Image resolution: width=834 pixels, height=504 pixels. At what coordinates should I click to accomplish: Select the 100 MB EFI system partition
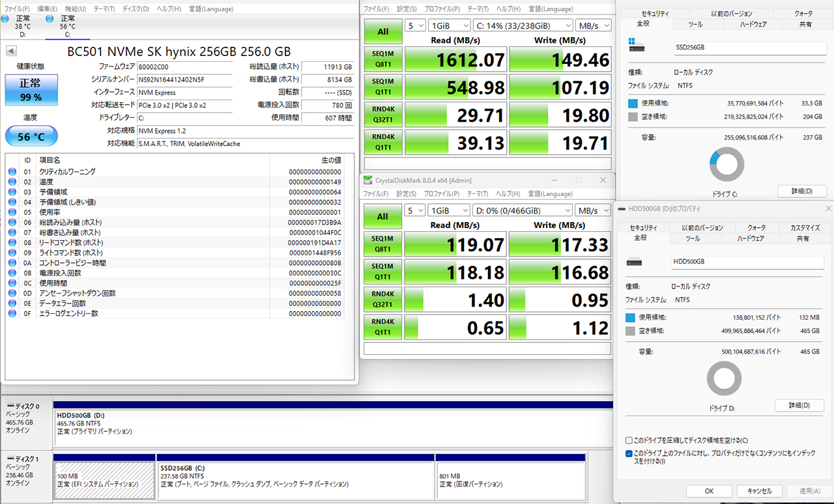(104, 476)
